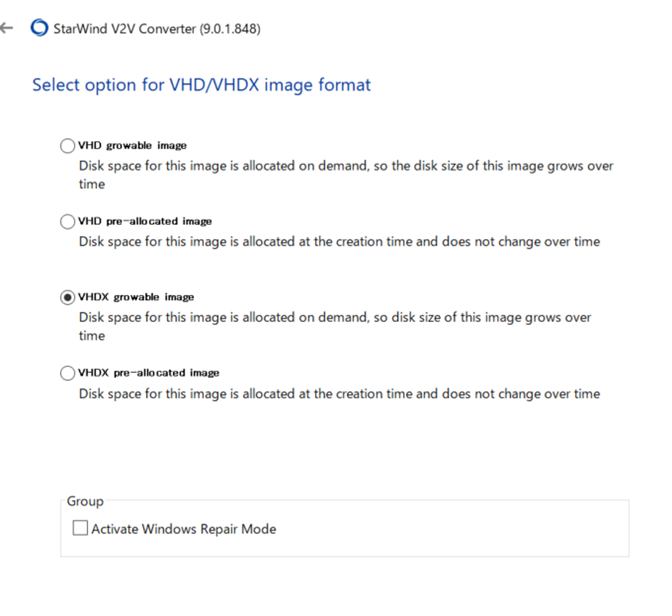This screenshot has width=672, height=616.
Task: Click the "VHDX growable image" option label
Action: [136, 297]
